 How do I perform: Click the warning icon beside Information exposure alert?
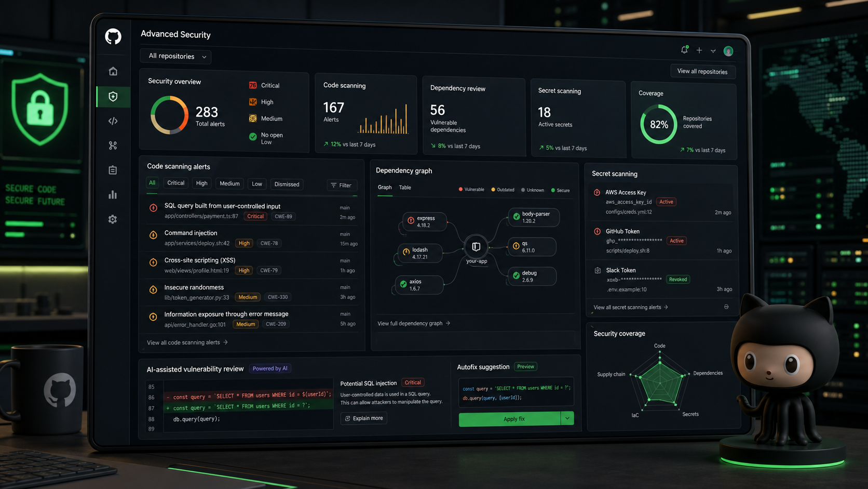click(153, 316)
